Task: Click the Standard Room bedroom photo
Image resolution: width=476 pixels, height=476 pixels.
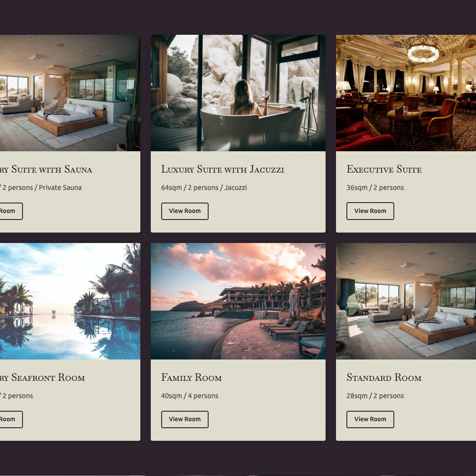Action: pyautogui.click(x=406, y=301)
